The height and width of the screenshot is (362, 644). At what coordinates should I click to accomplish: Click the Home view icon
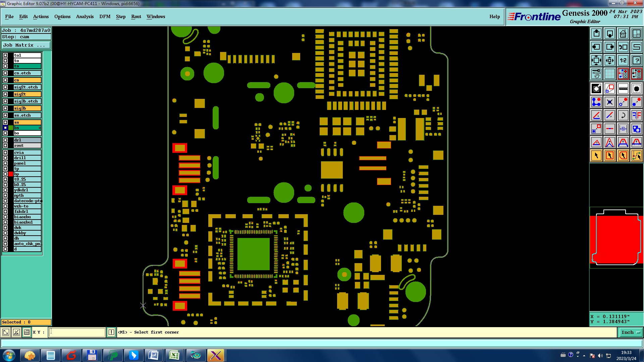[623, 34]
